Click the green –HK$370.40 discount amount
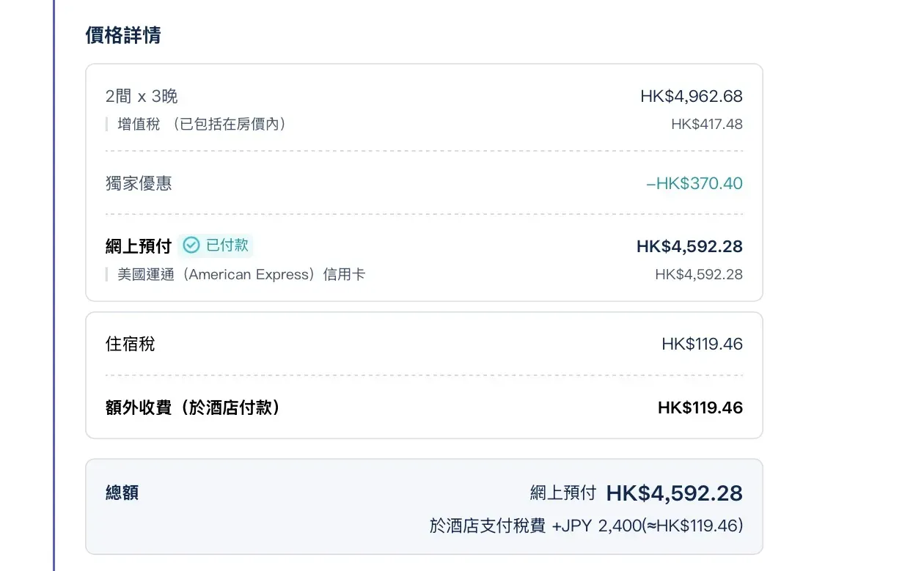Screen dimensions: 924x571 click(694, 183)
